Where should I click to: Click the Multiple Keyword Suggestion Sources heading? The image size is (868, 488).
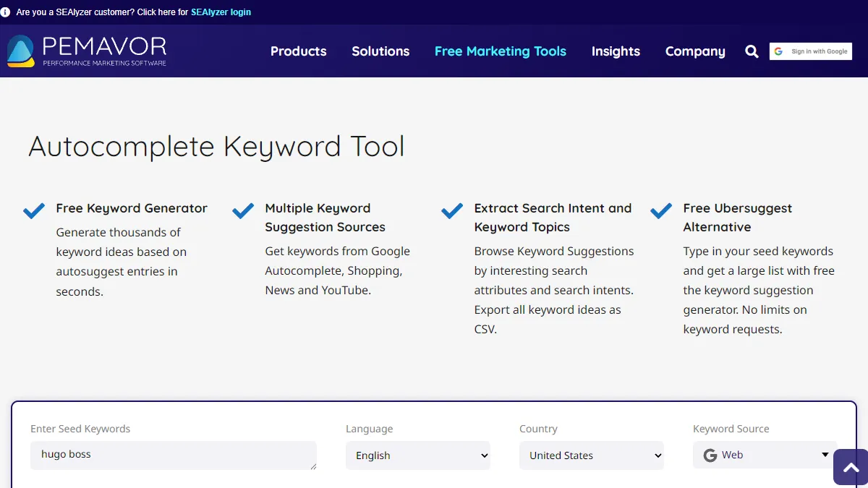pyautogui.click(x=325, y=218)
